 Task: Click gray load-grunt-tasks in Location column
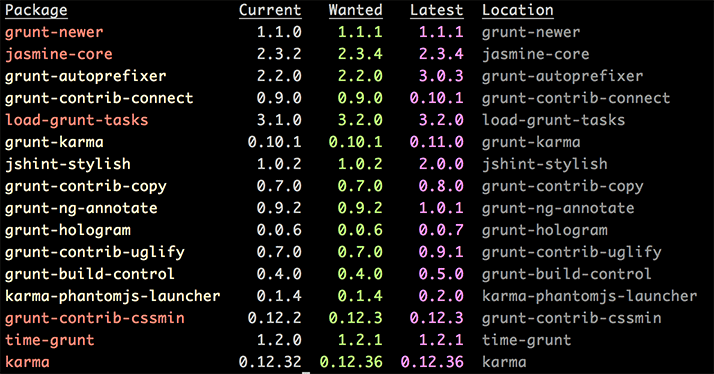[x=554, y=120]
